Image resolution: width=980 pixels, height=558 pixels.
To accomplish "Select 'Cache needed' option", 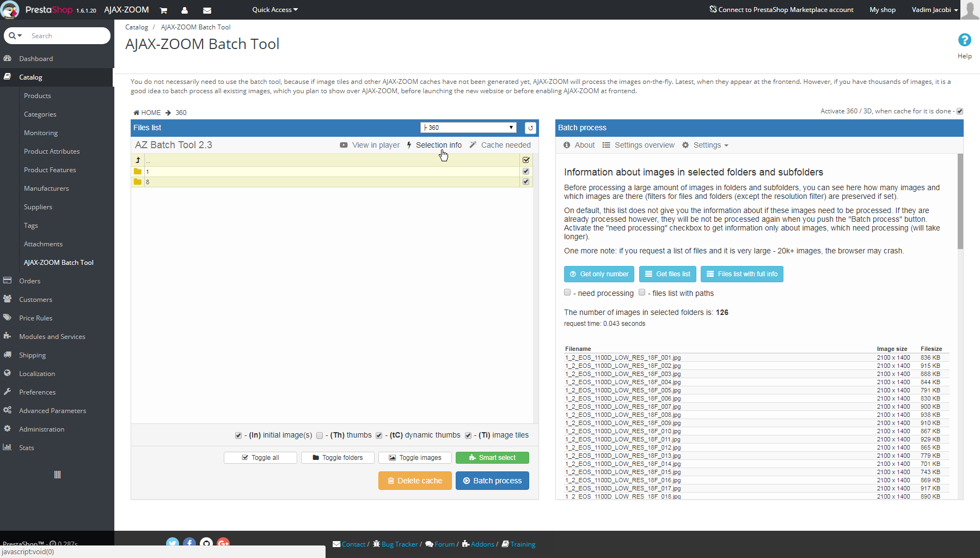I will (x=500, y=145).
